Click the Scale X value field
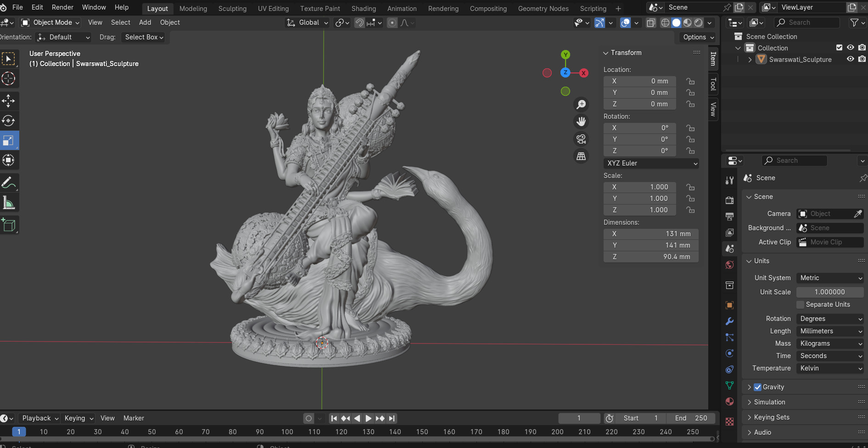This screenshot has width=868, height=448. [640, 187]
